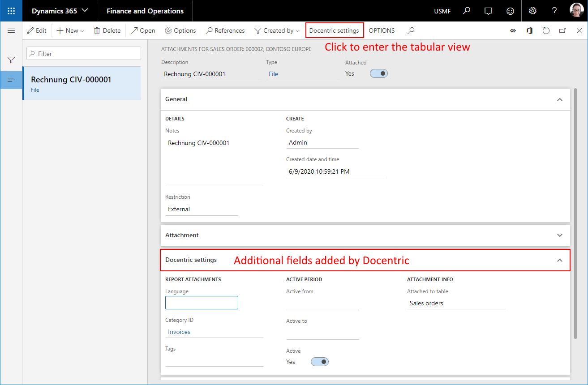
Task: Refresh the page with circular arrow
Action: (546, 30)
